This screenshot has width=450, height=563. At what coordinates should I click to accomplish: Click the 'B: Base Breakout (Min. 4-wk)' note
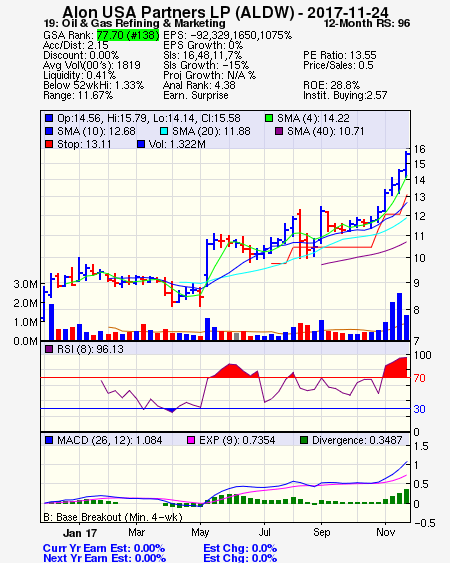point(113,517)
